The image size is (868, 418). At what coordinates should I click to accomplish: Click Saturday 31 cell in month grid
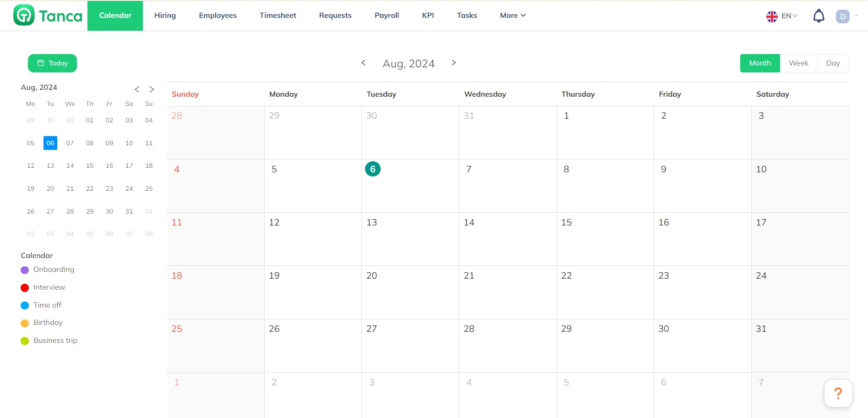coord(800,346)
